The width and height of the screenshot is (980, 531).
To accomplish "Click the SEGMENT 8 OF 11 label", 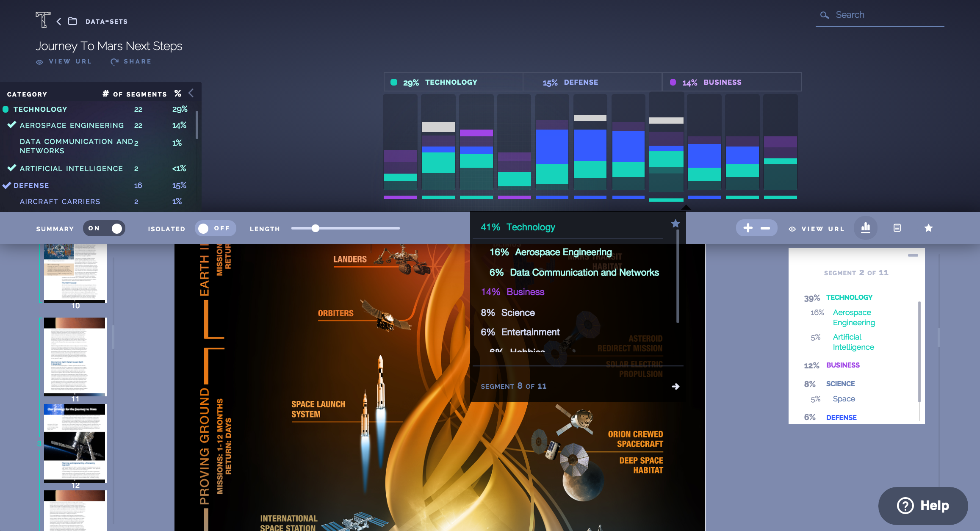I will (x=513, y=386).
